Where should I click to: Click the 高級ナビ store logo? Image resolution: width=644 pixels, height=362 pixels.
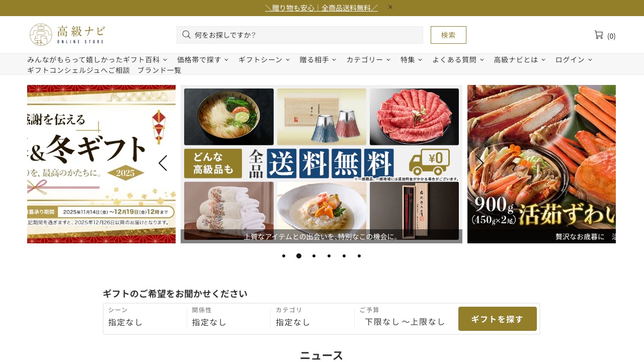[x=67, y=35]
